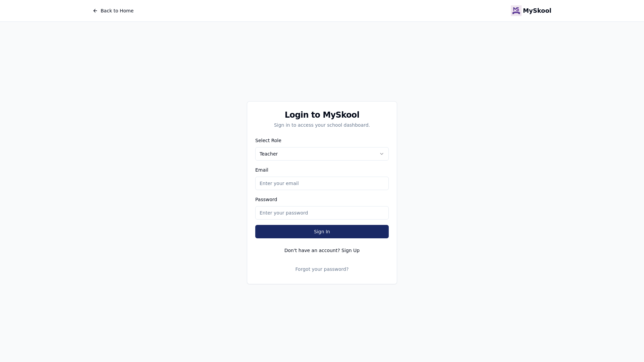Click the back arrow icon

(x=95, y=11)
